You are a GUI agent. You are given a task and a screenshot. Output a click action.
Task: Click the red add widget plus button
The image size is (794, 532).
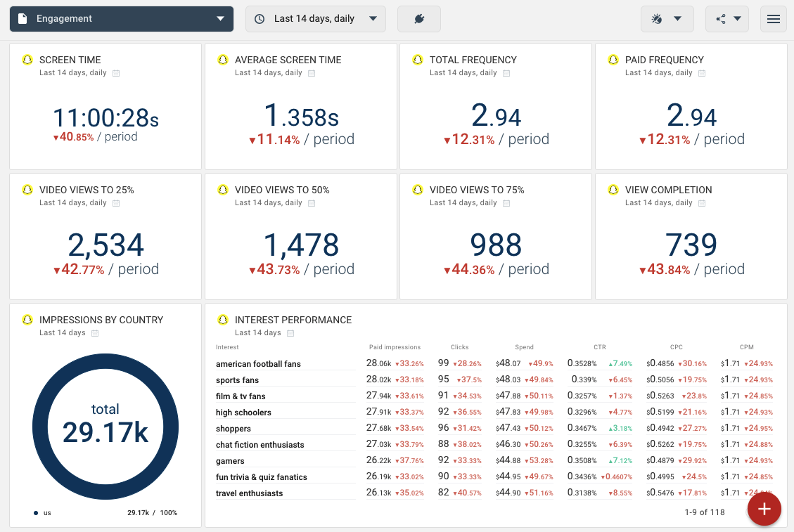(x=764, y=509)
